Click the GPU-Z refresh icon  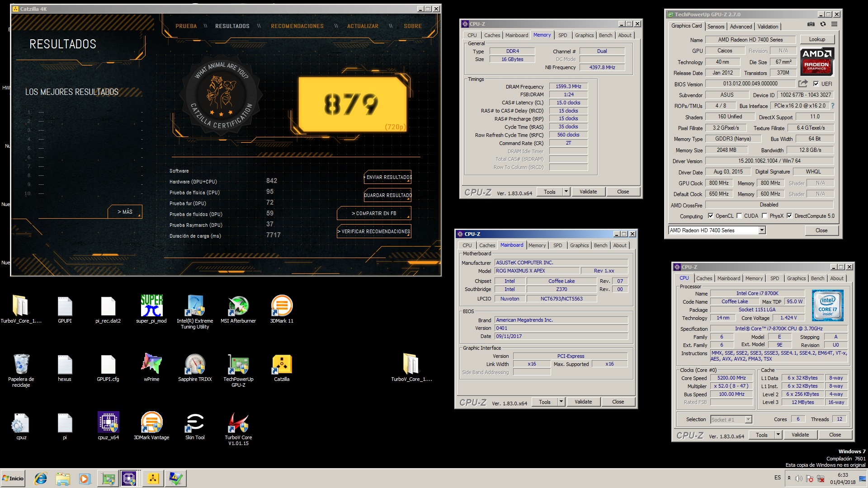pos(823,24)
